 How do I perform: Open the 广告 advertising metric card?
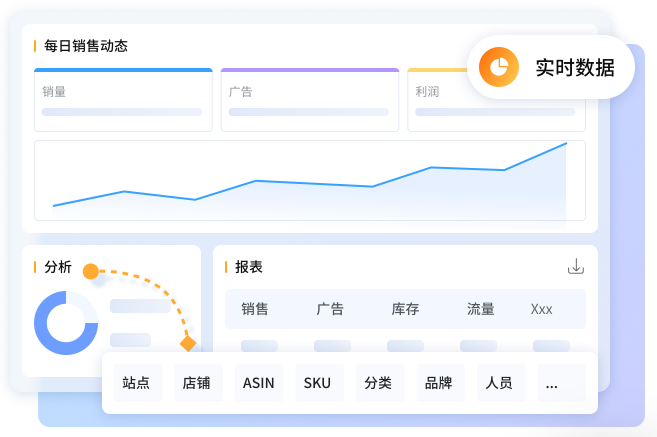(310, 100)
